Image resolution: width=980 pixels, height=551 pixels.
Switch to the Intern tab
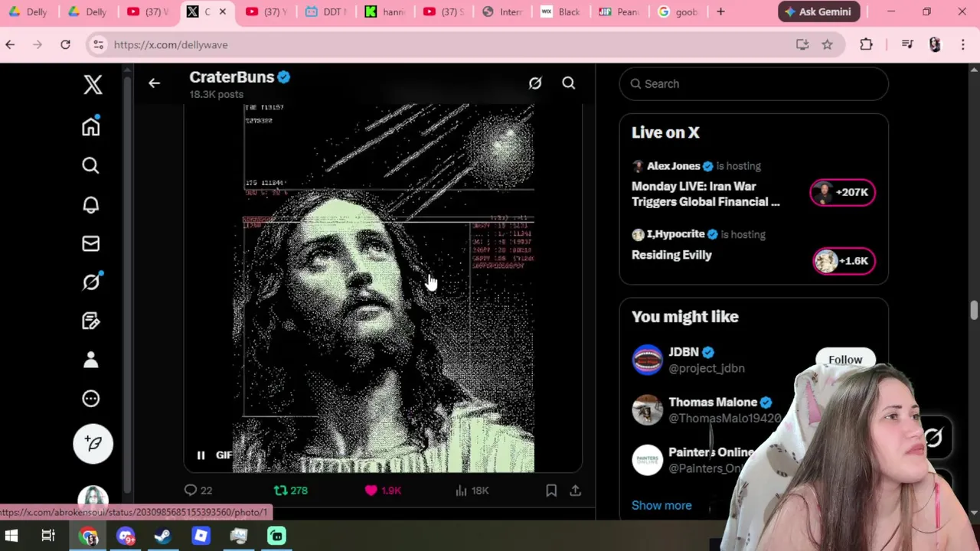point(501,11)
